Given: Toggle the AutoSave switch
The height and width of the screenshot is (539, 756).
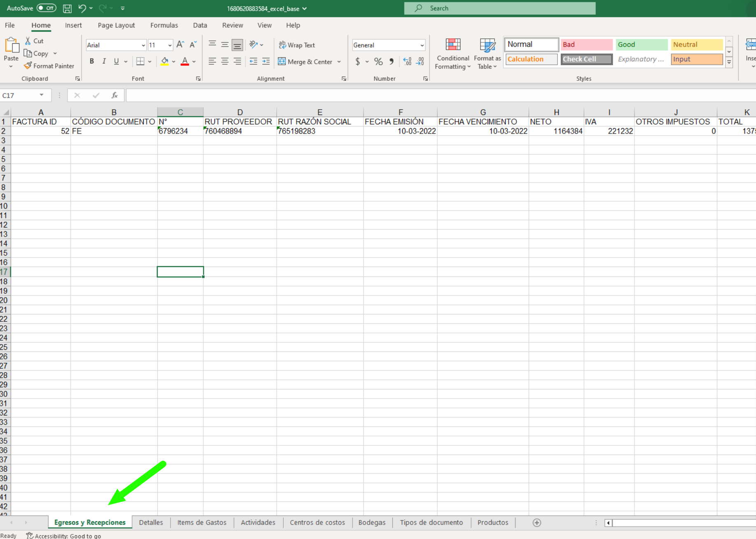Looking at the screenshot, I should coord(46,8).
